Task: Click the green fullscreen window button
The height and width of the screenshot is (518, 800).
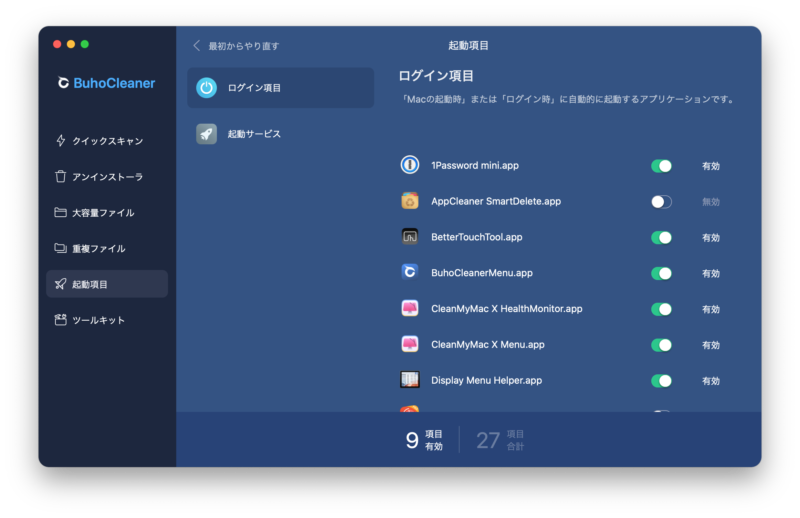Action: point(85,44)
